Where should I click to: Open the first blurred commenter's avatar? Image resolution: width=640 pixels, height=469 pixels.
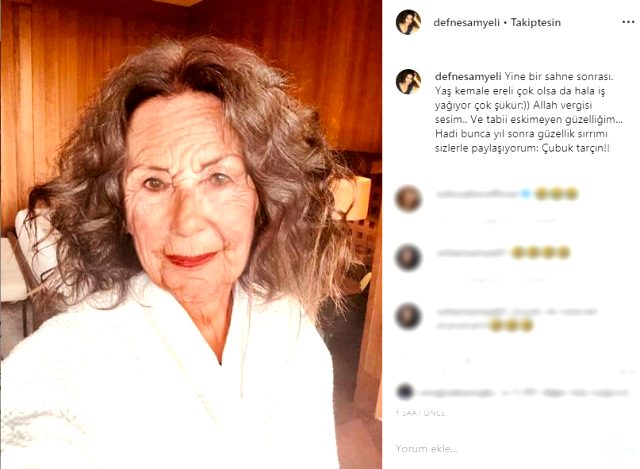[x=408, y=199]
